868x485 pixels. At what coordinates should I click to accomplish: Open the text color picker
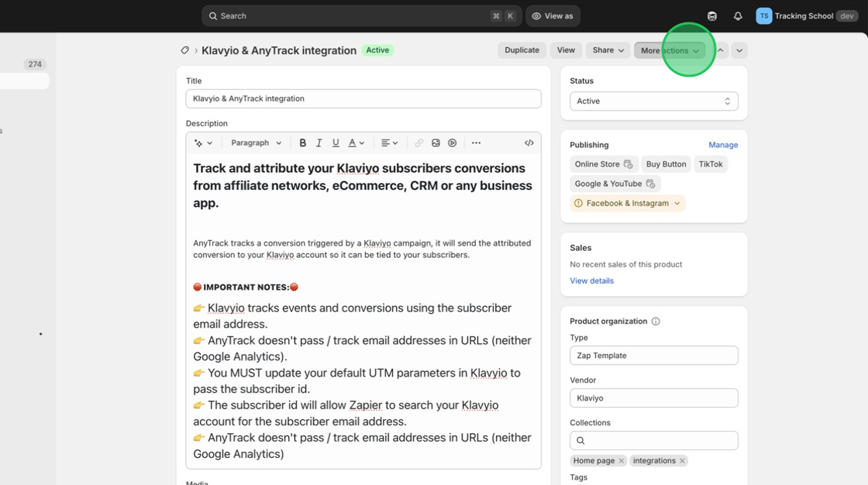click(x=356, y=143)
